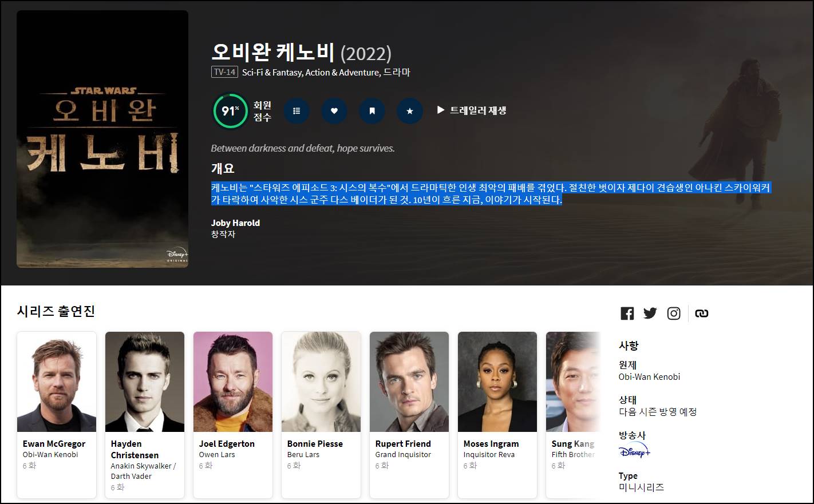Rate the series with the star icon
Screen dimensions: 814x504
tap(410, 111)
